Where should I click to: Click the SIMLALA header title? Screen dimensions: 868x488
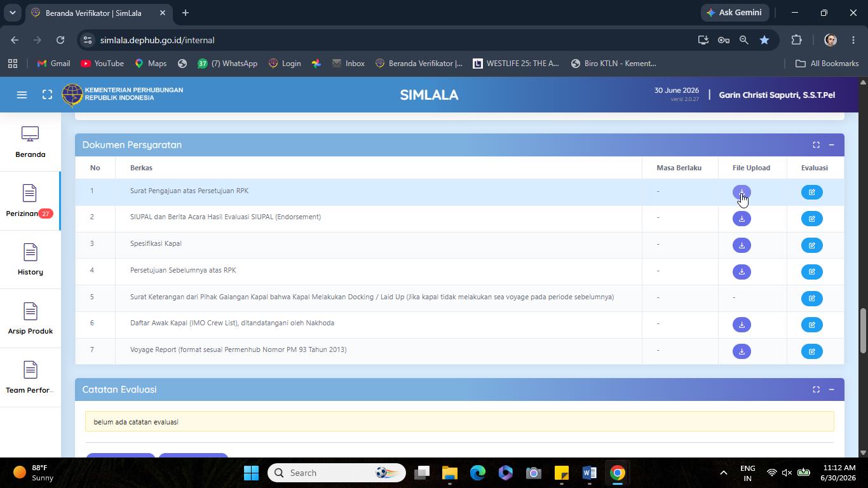429,95
